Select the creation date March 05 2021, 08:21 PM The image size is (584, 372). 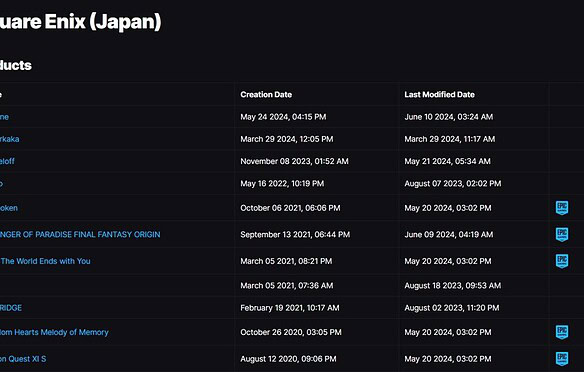coord(286,261)
